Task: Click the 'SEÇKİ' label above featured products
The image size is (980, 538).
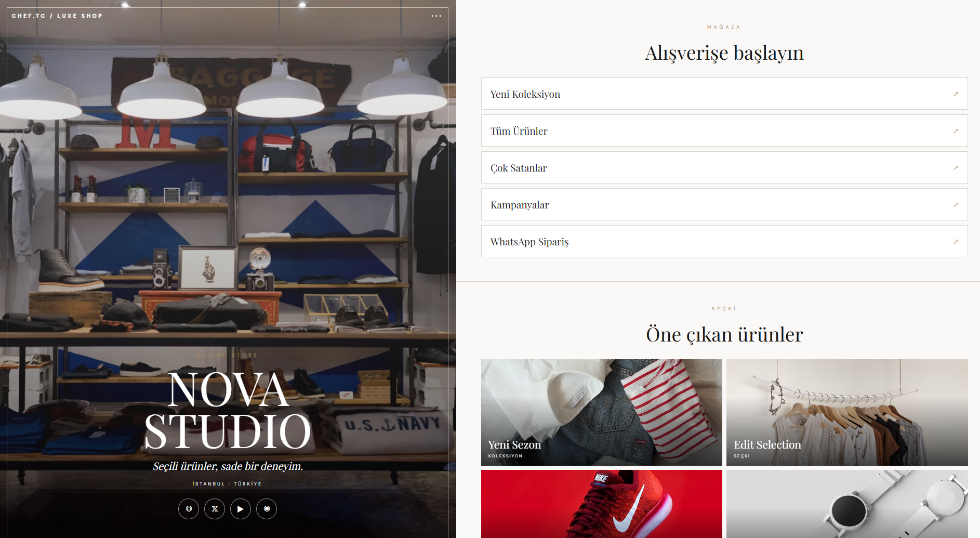Action: [724, 309]
